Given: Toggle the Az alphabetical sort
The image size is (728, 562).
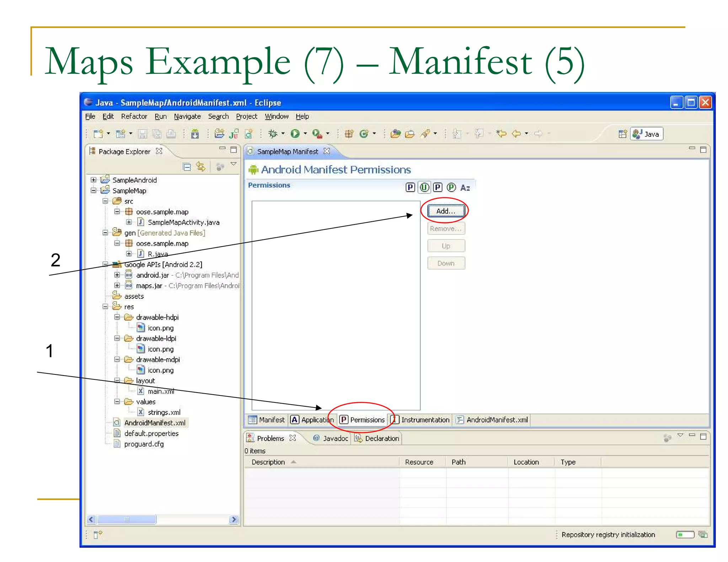Looking at the screenshot, I should 465,188.
